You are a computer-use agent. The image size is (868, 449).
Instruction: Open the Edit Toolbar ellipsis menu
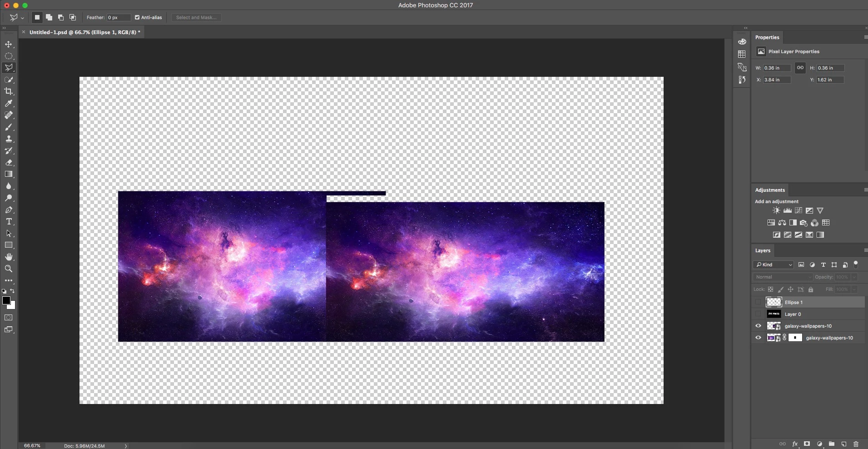coord(9,280)
